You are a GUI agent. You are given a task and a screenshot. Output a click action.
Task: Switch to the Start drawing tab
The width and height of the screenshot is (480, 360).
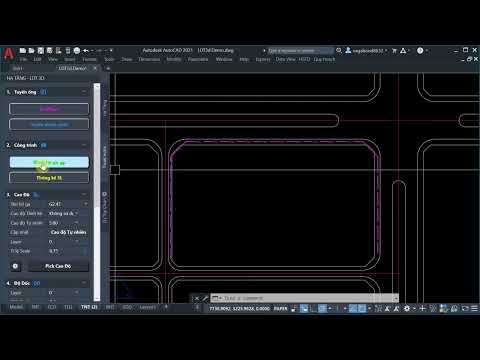coord(18,68)
